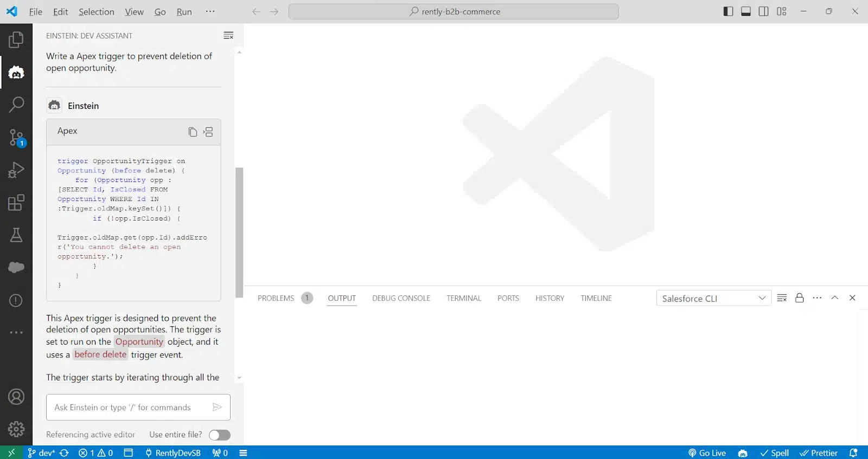Clear the output panel
This screenshot has height=459, width=868.
click(x=782, y=298)
